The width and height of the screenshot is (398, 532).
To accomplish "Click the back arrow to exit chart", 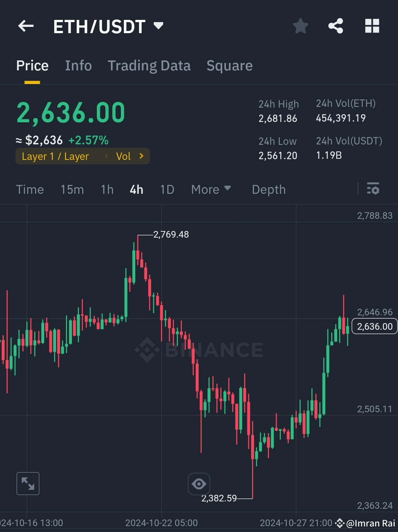I will click(26, 26).
